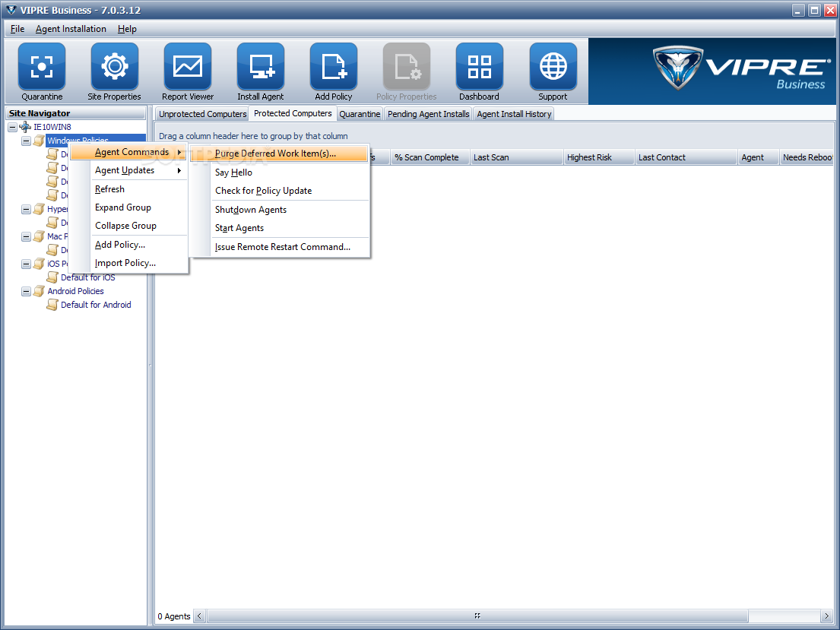Select Add Policy in context menu
840x630 pixels.
pyautogui.click(x=128, y=244)
